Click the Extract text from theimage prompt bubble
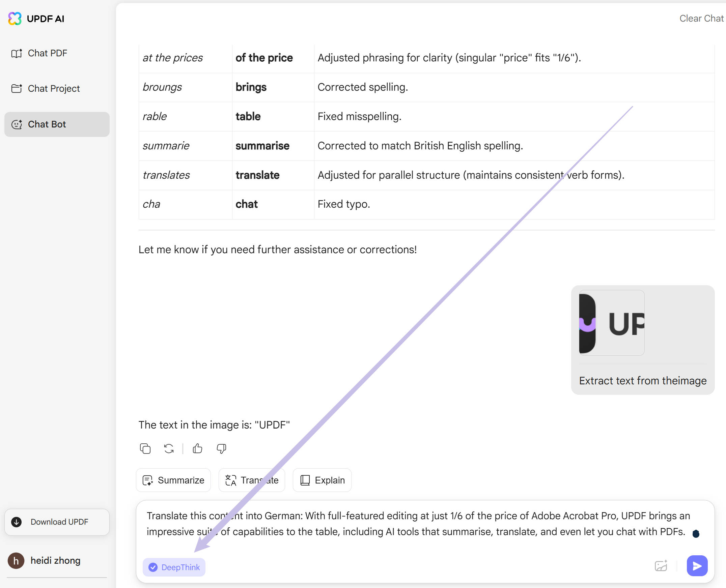 642,380
